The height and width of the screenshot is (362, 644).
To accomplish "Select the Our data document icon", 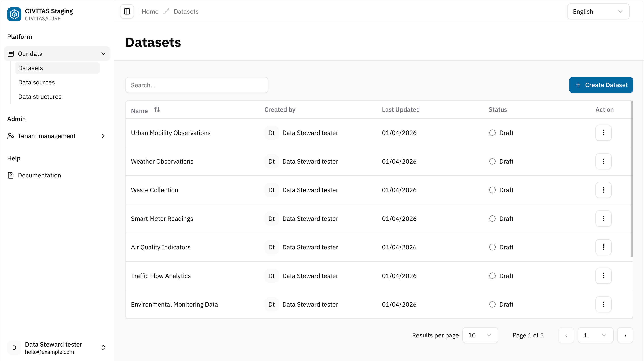I will (10, 53).
